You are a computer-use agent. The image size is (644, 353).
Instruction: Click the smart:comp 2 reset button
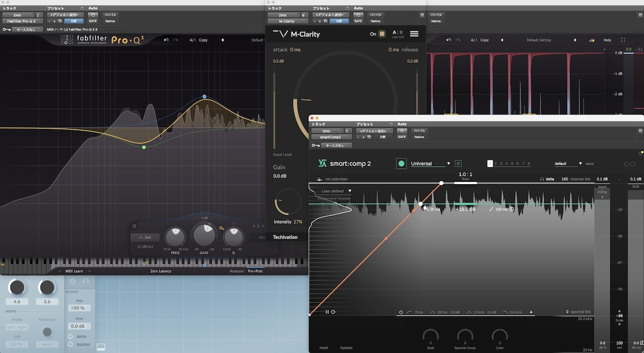[324, 348]
